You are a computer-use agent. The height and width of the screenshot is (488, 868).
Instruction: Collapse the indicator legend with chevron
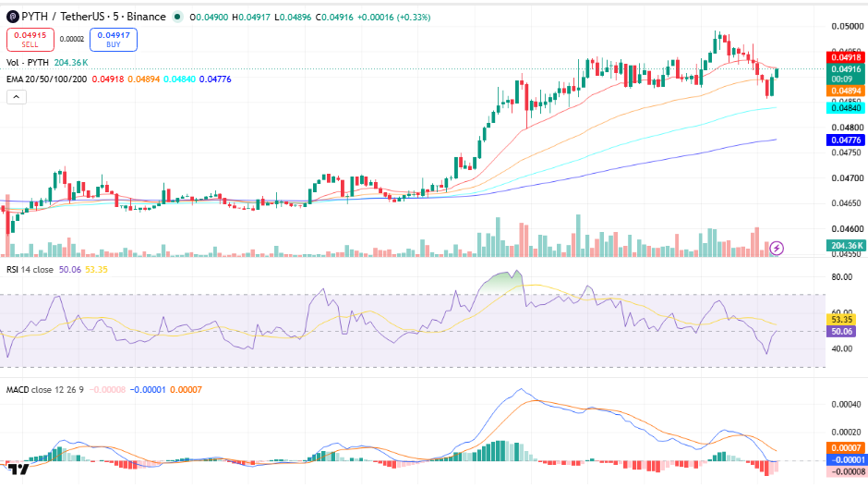[17, 97]
